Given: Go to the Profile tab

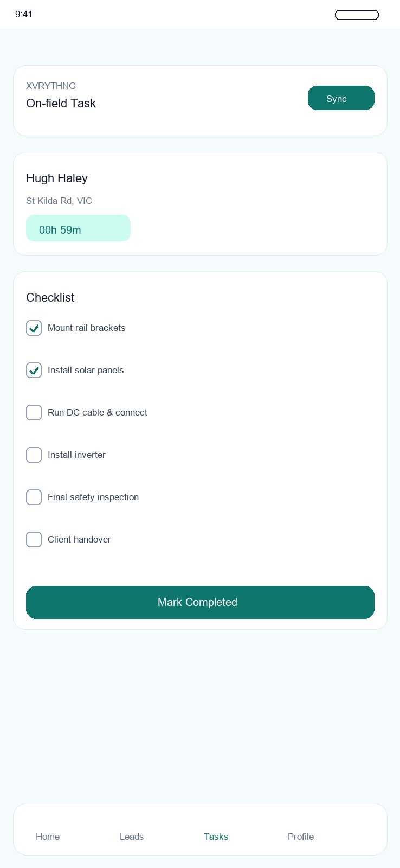Looking at the screenshot, I should click(x=301, y=837).
